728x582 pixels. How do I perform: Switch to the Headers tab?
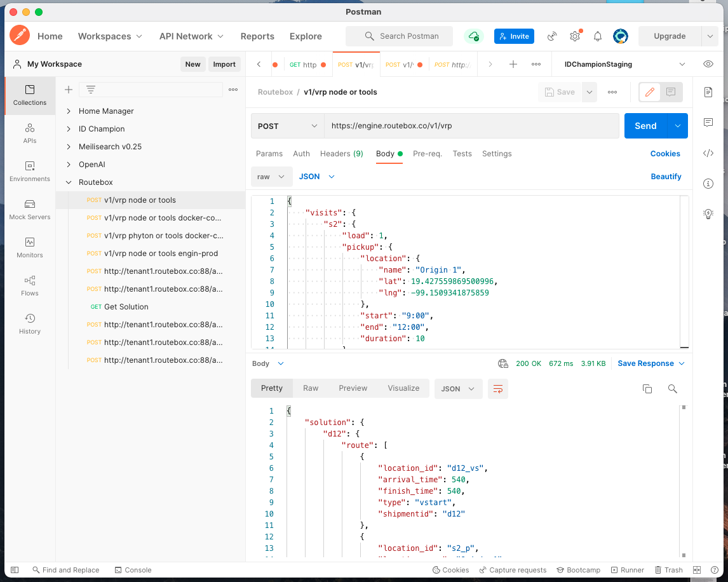pos(341,154)
